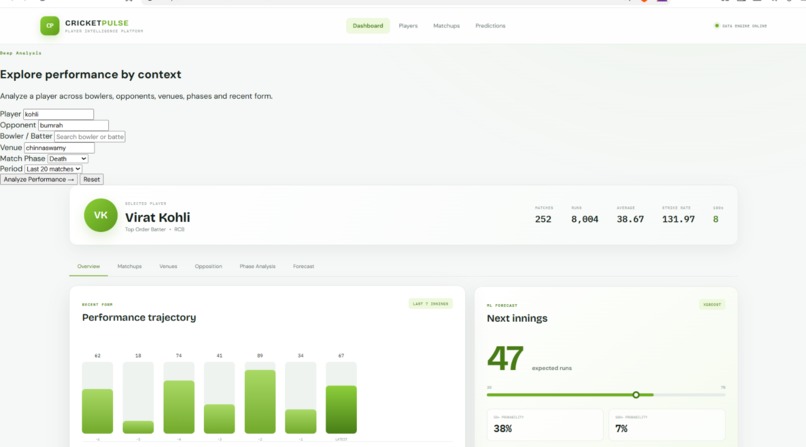
Task: Click the Performance trajectory heading
Action: (x=139, y=318)
